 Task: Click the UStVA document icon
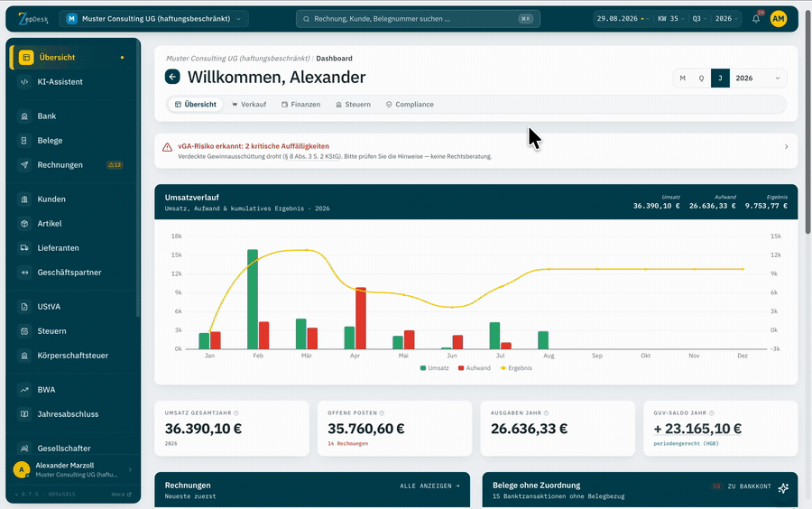point(24,307)
